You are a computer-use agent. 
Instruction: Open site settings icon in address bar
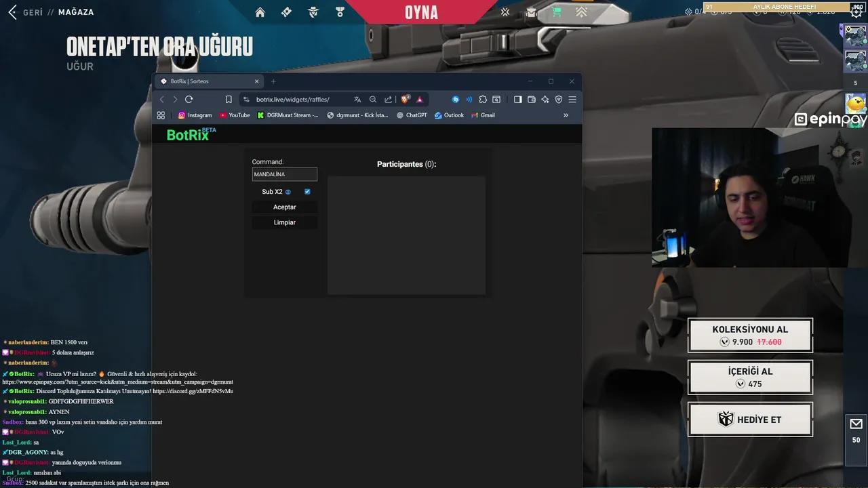(246, 100)
